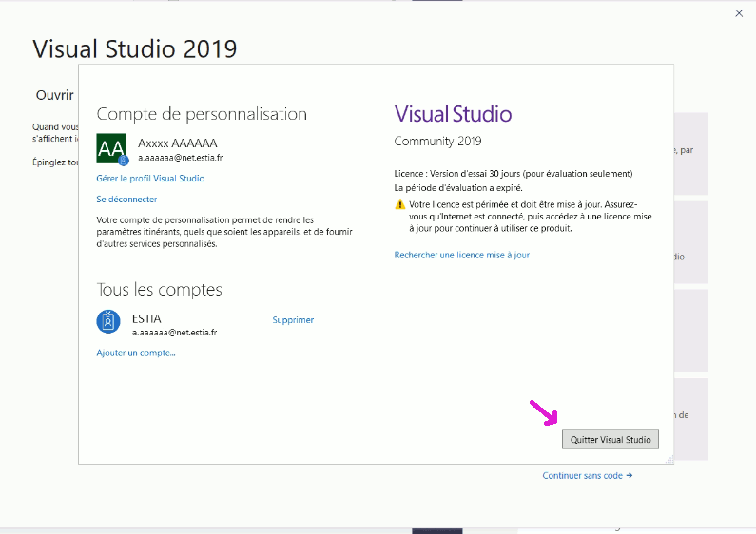Click the Axxxx AAAAAA account name
Viewport: 756px width, 534px height.
click(x=178, y=143)
